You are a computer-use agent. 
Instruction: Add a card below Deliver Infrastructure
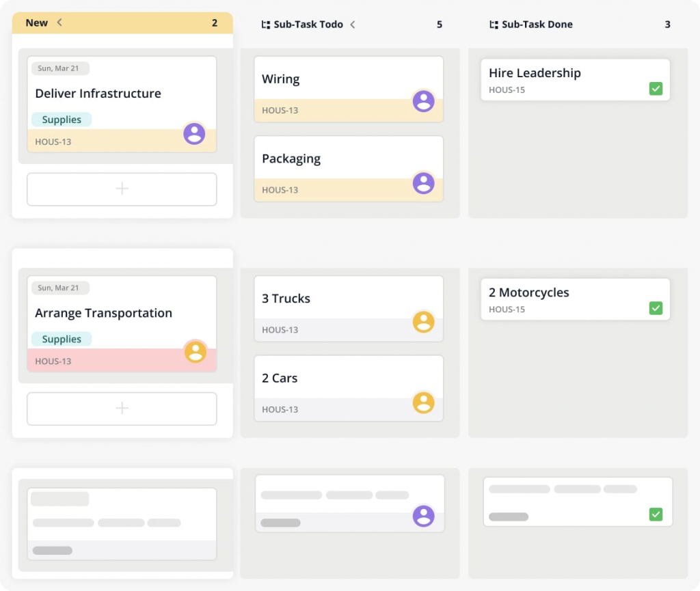click(122, 189)
